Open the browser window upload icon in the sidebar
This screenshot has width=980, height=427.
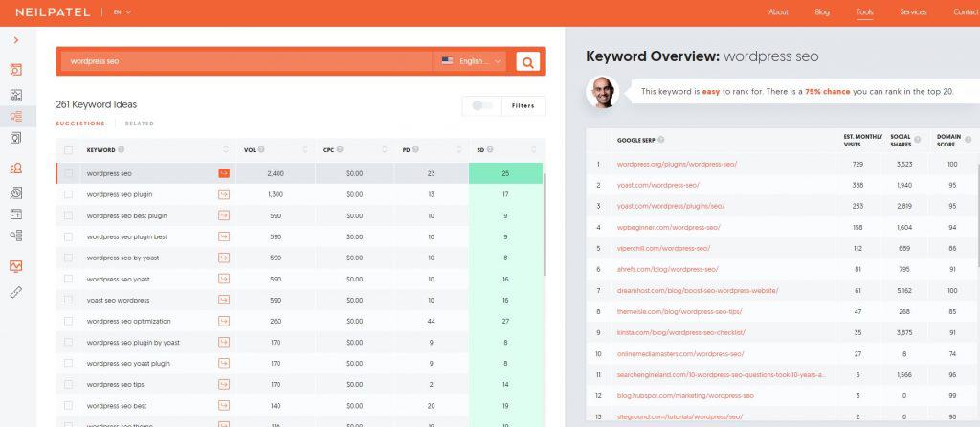point(16,213)
